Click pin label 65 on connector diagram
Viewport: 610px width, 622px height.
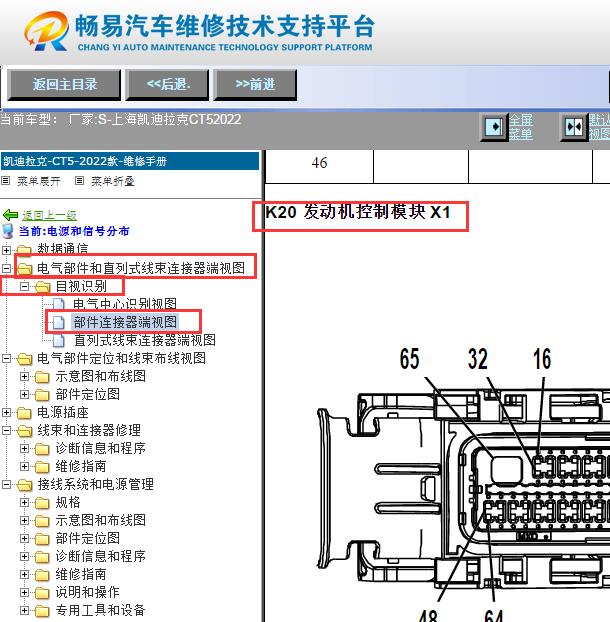click(x=409, y=359)
